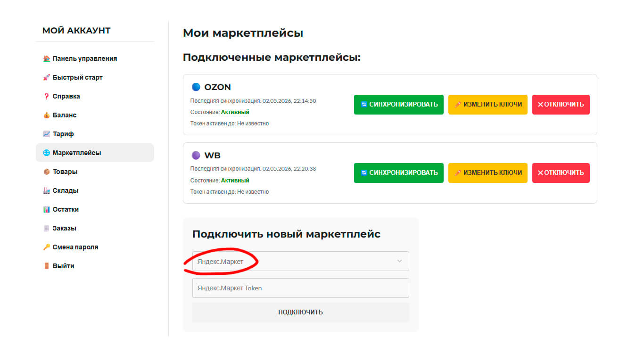Click the sync arrows icon in OZON's Синхронизировать button
644x362 pixels.
click(364, 105)
